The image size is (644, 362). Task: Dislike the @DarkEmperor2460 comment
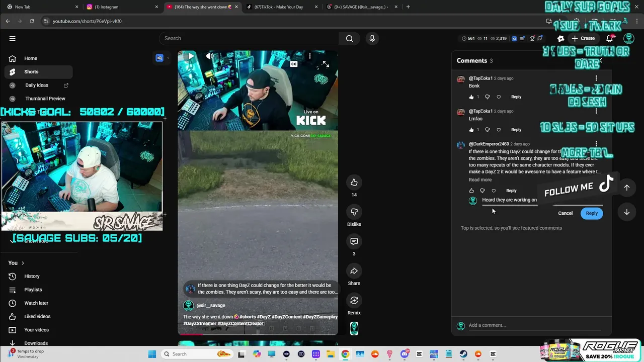[x=482, y=191]
